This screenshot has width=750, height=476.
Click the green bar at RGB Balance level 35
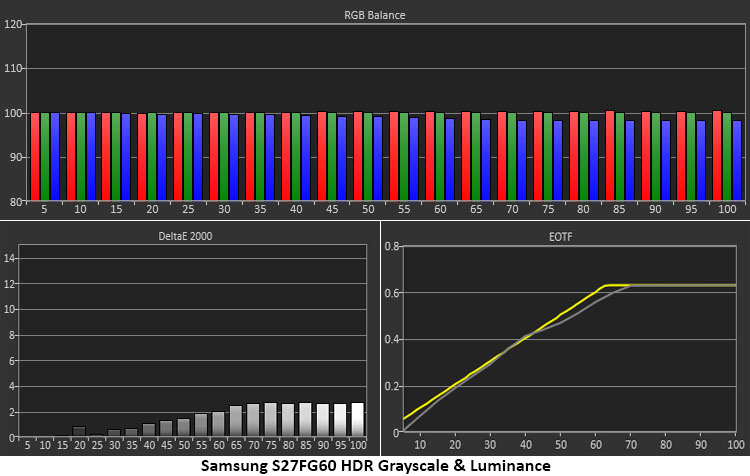(260, 156)
